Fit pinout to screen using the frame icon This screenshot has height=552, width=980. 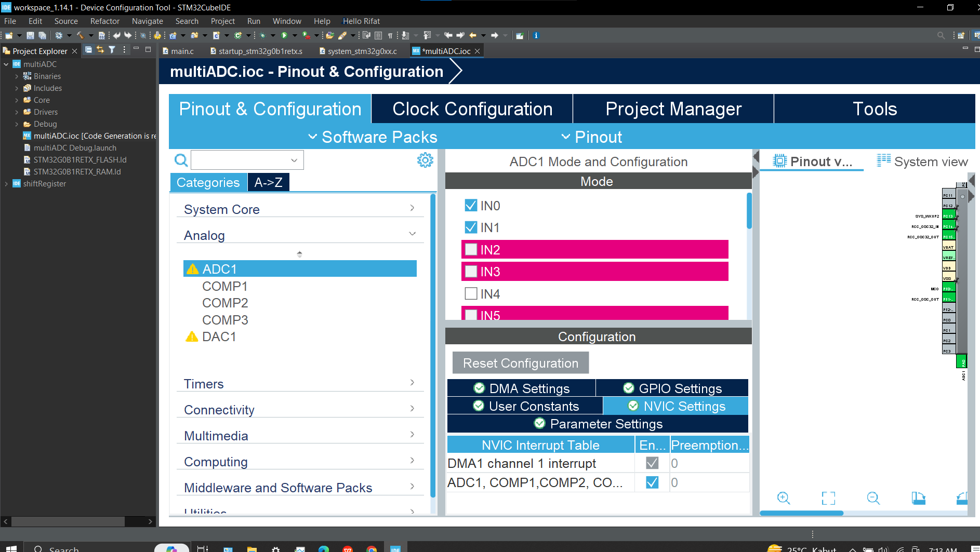pyautogui.click(x=828, y=498)
